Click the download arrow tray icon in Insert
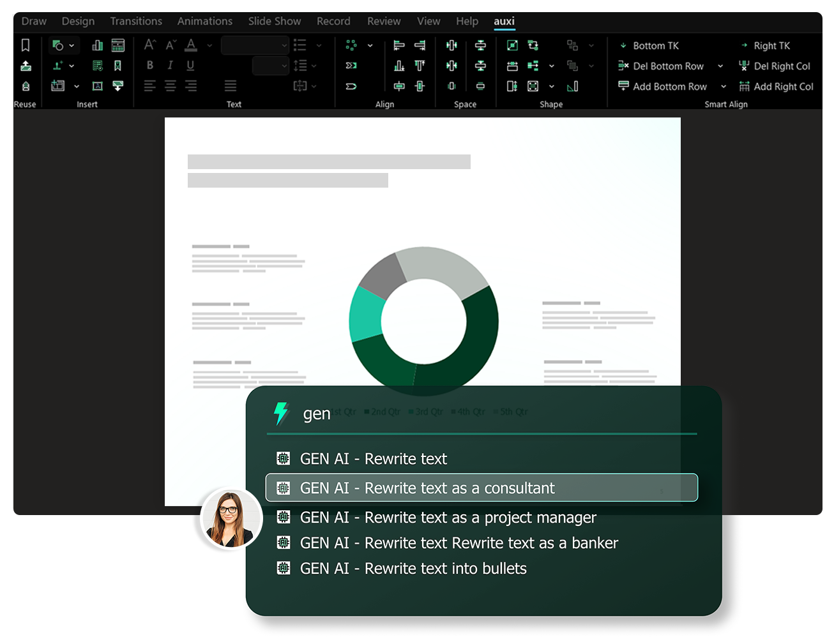834x644 pixels. click(118, 86)
